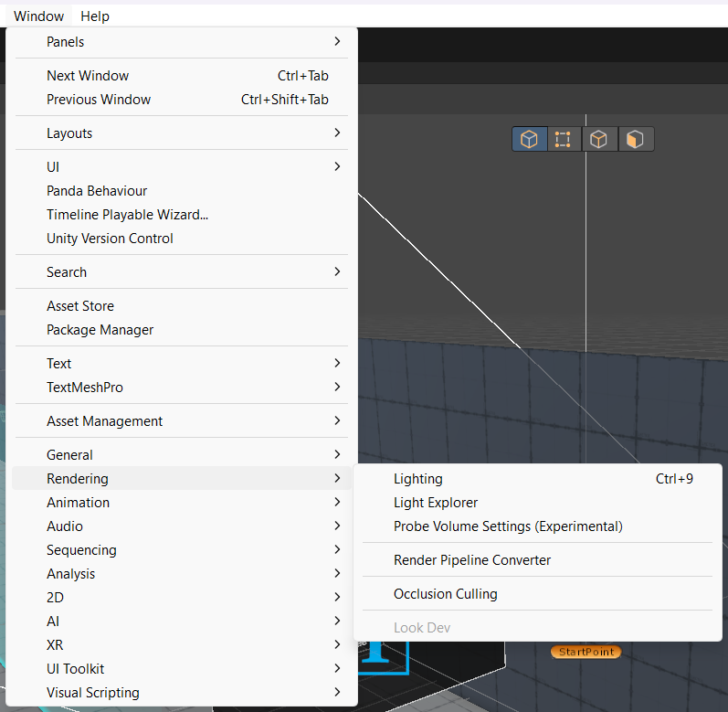Choose Next Window
This screenshot has height=712, width=728.
pos(182,76)
